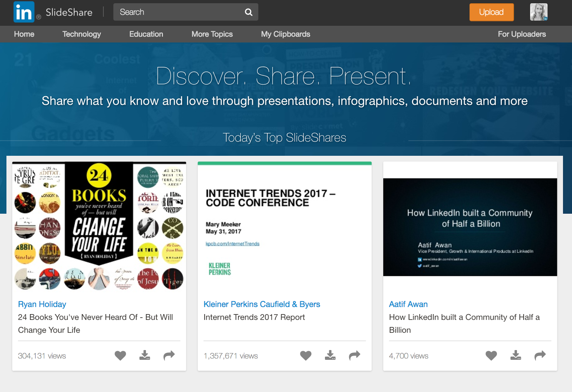Open 'Internet Trends 2017 Report' title

(254, 317)
